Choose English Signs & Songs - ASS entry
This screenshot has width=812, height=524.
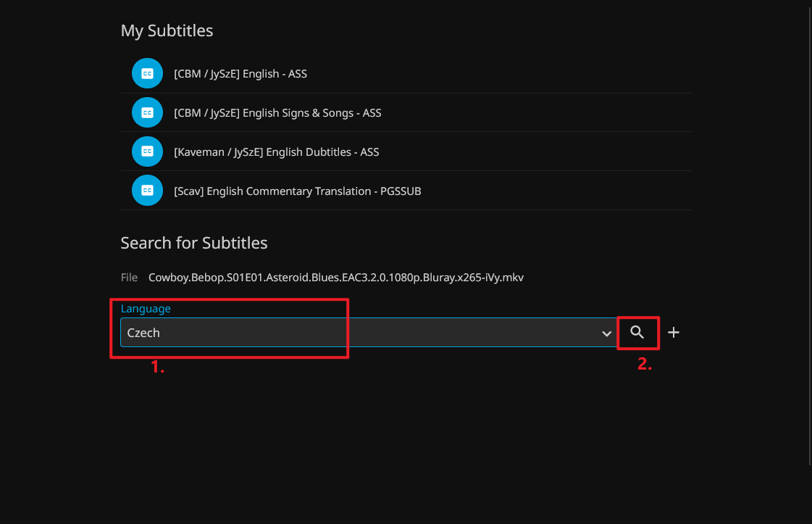click(x=277, y=113)
